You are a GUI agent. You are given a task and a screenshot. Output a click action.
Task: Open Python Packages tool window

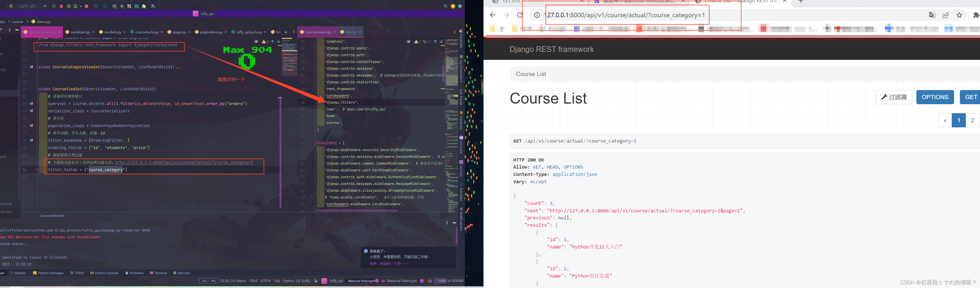click(48, 273)
